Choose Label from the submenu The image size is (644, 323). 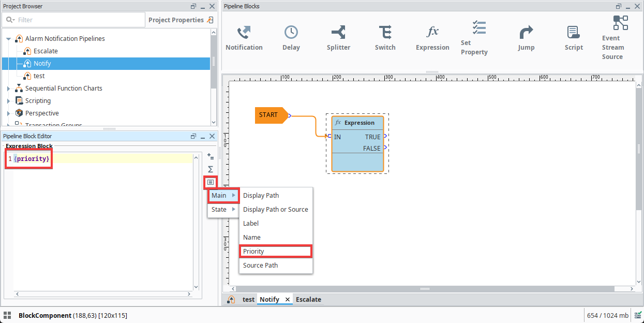276,223
